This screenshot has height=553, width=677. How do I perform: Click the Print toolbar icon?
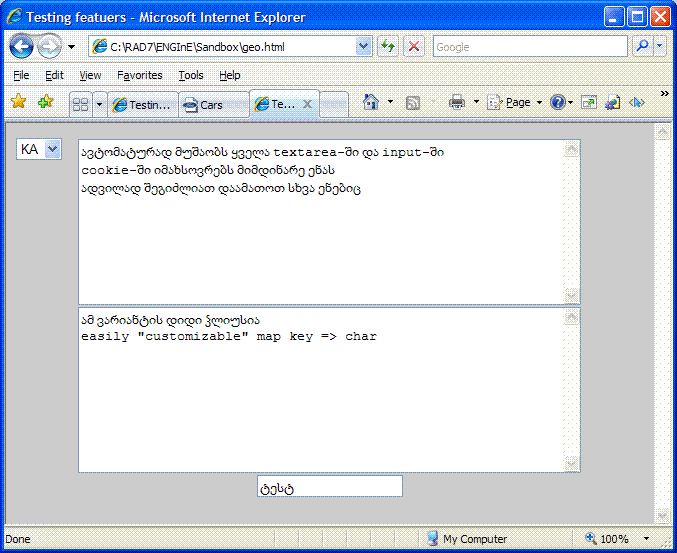click(457, 102)
